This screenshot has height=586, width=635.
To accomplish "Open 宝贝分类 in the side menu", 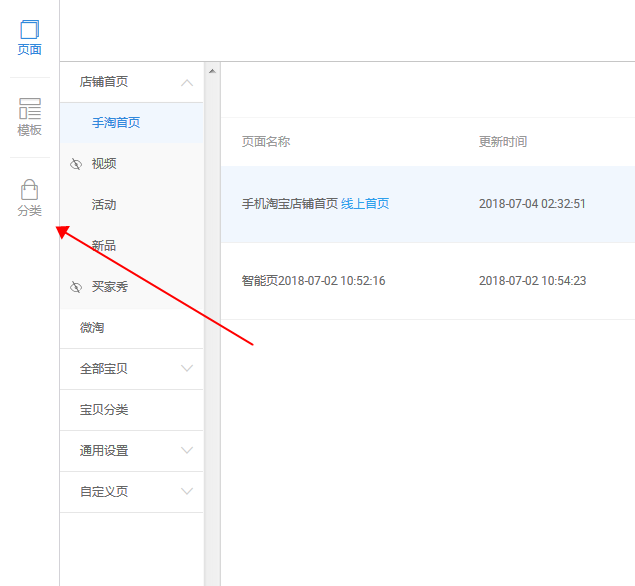I will tap(104, 410).
